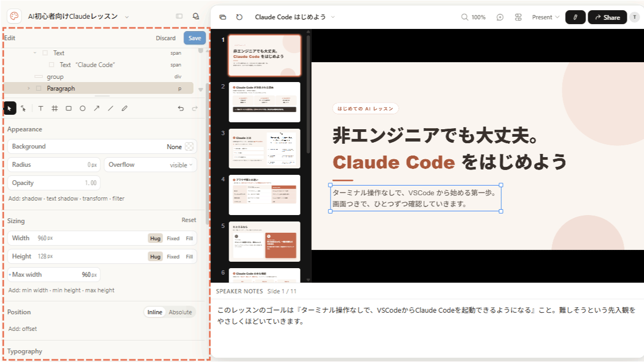Viewport: 644px width, 362px height.
Task: Select the Rectangle shape tool
Action: pyautogui.click(x=69, y=108)
